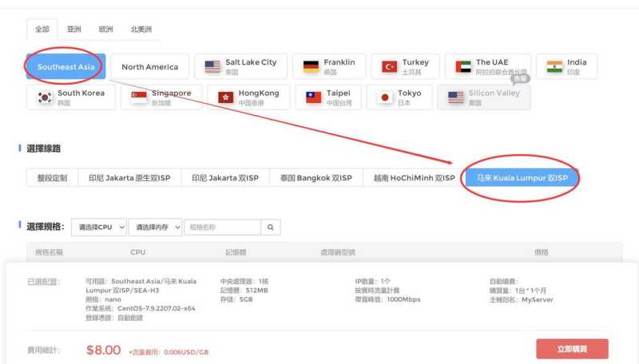
Task: Expand the 请选择内存 memory dropdown
Action: coord(155,227)
